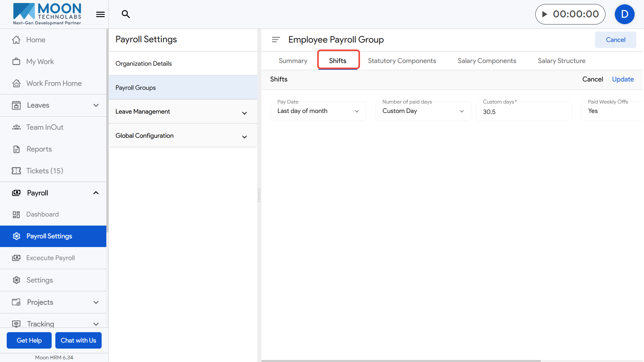Start the timer play button
Image resolution: width=644 pixels, height=362 pixels.
click(x=545, y=14)
